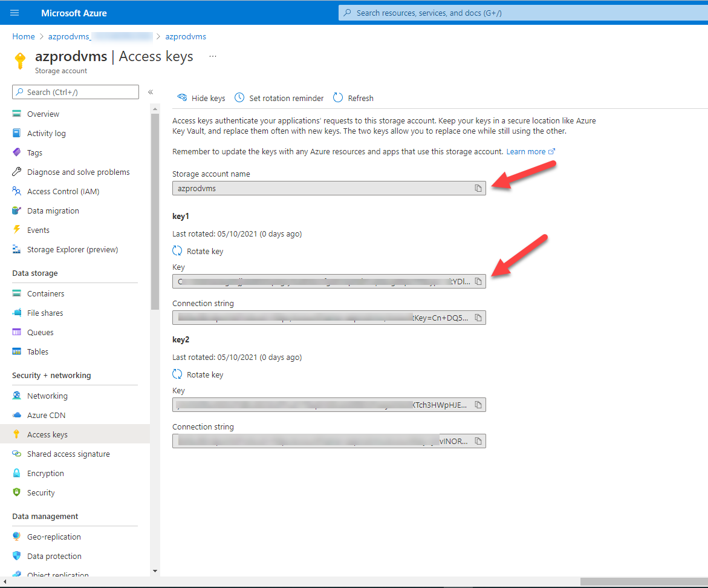
Task: Click the search resources, services, and docs box
Action: click(x=523, y=13)
